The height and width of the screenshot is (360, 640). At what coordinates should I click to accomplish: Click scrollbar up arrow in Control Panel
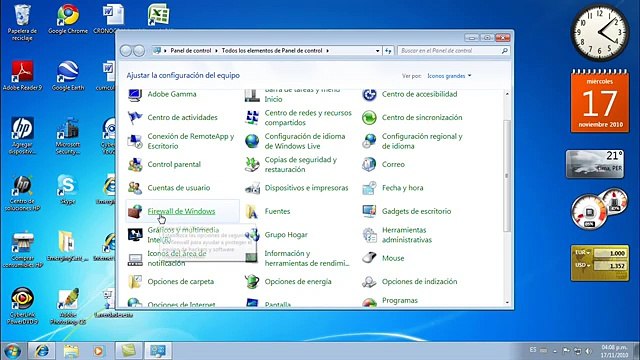point(507,93)
